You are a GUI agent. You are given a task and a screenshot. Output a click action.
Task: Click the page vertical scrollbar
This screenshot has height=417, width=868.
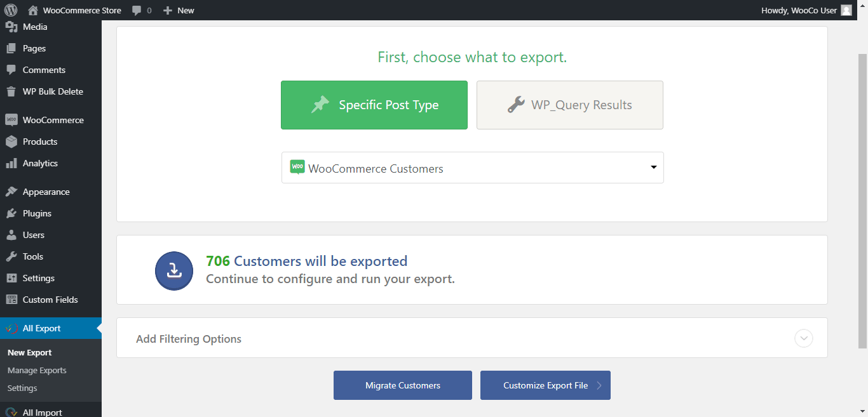(862, 201)
